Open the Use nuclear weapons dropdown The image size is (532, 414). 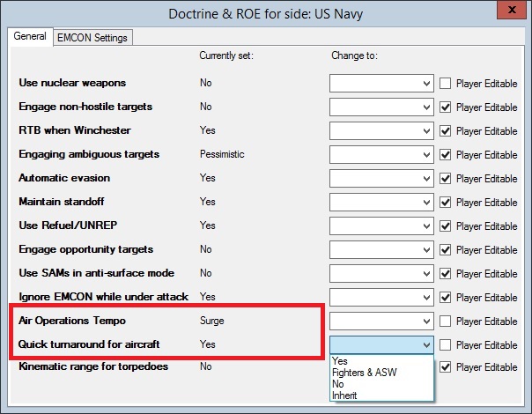381,83
